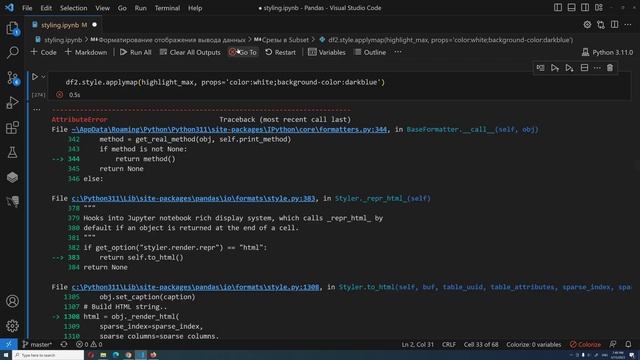Click styling.ipynb breadcrumb item
Viewport: 640px width, 360px height.
pos(63,40)
